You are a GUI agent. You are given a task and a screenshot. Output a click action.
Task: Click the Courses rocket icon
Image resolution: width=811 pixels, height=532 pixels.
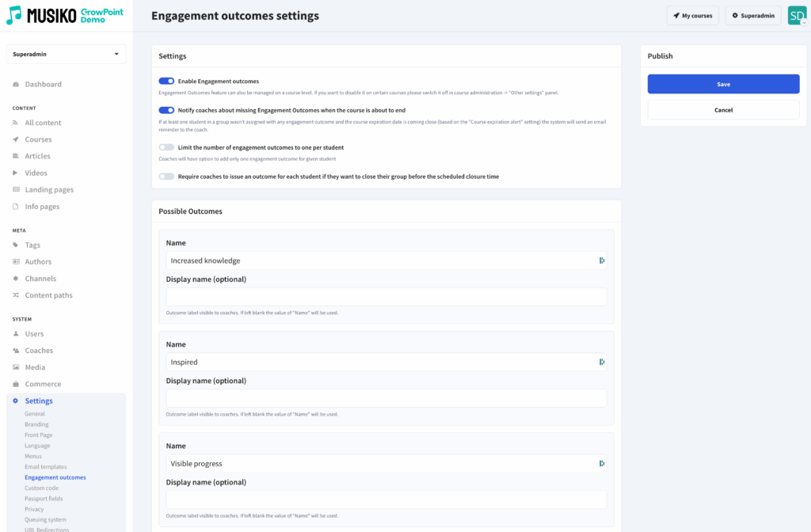tap(16, 140)
